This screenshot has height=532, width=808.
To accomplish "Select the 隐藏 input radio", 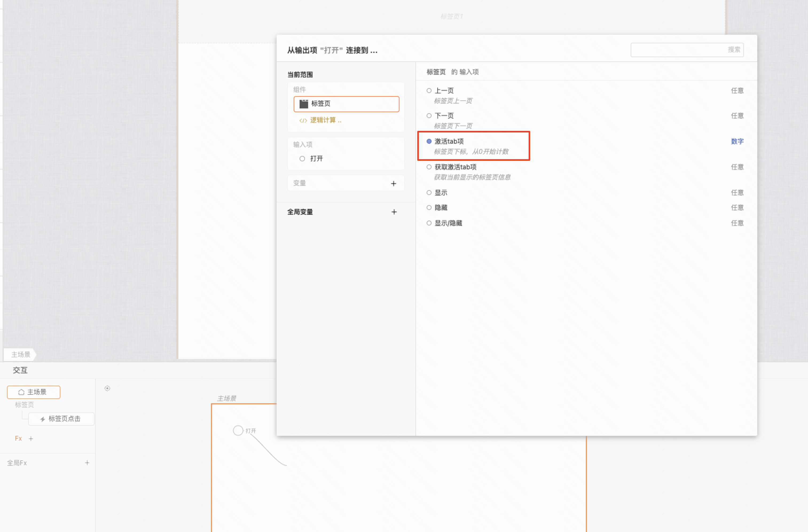I will 429,208.
